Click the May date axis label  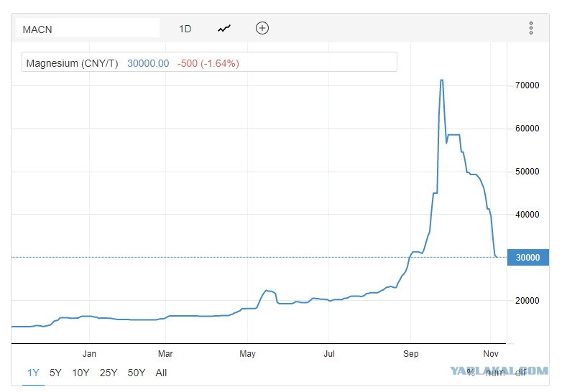coord(247,354)
